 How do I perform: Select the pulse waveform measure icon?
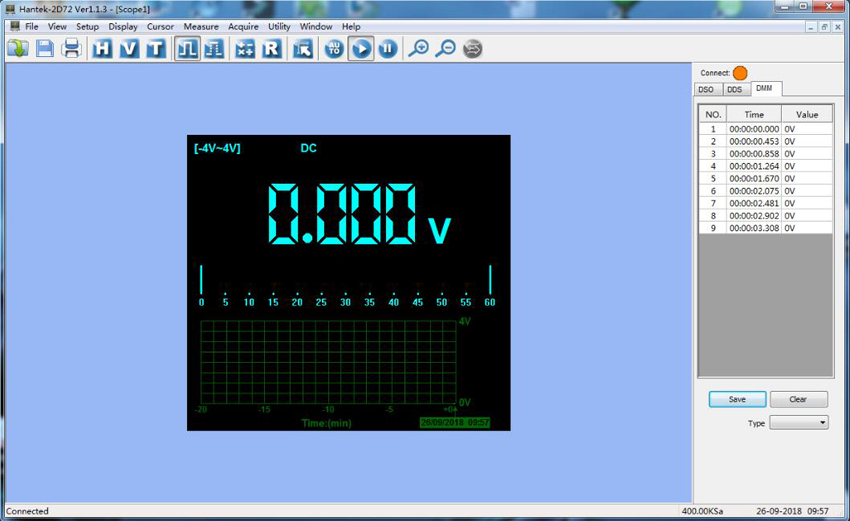(187, 49)
